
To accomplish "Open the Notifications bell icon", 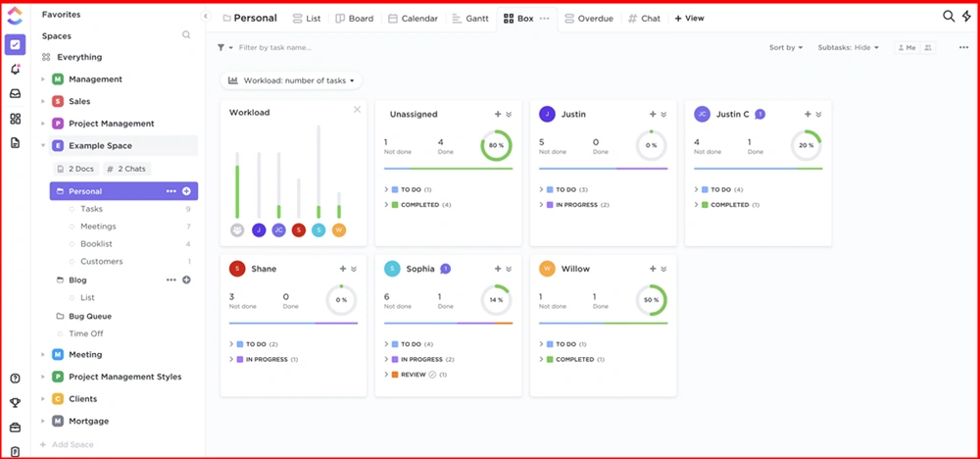I will pyautogui.click(x=15, y=70).
